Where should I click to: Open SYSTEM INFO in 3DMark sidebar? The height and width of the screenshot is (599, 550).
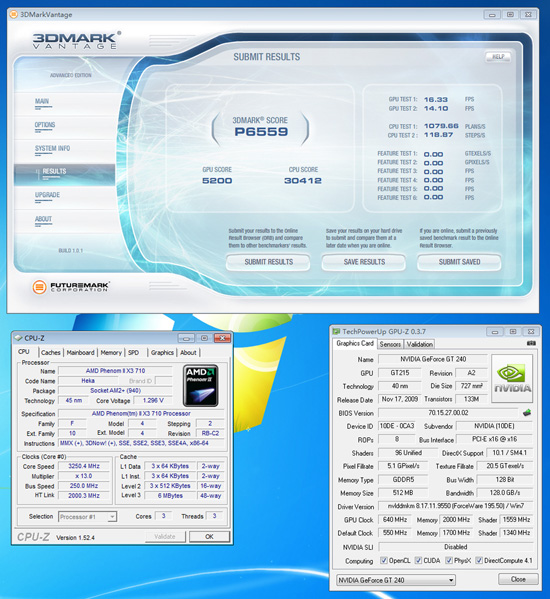(x=52, y=149)
